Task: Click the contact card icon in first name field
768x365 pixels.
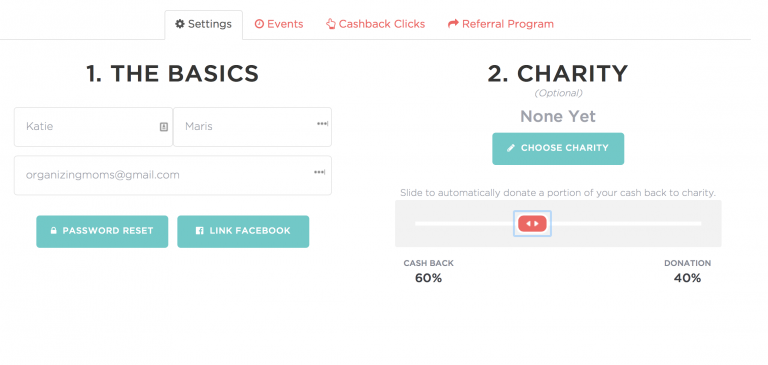Action: [x=164, y=127]
